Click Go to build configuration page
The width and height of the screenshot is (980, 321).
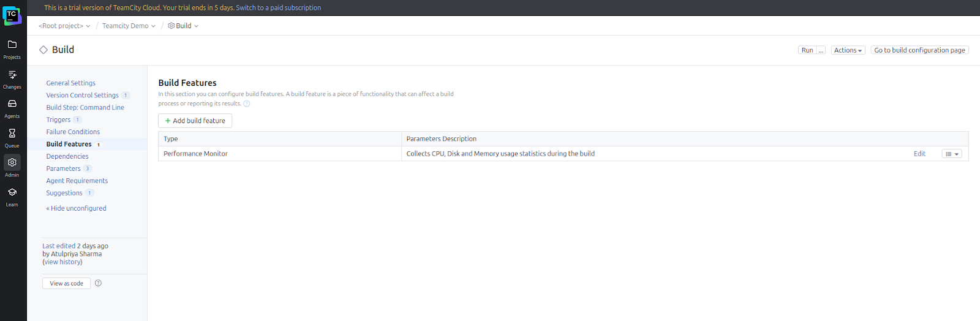pyautogui.click(x=919, y=50)
